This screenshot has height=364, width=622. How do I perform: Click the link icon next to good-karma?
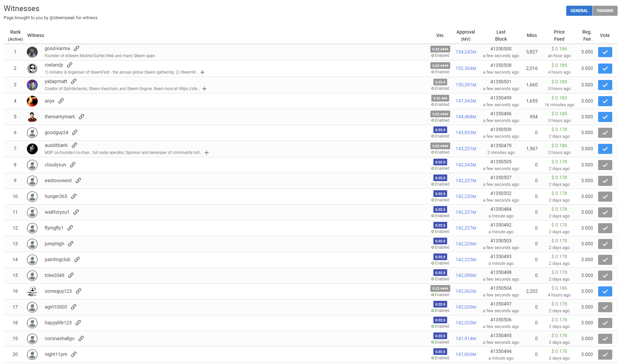77,48
